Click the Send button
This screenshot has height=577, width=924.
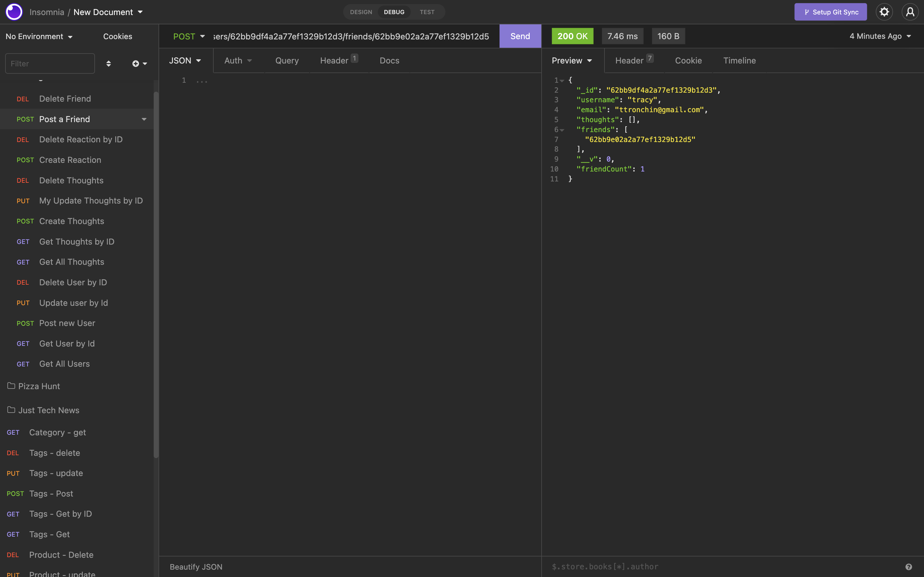pos(520,36)
